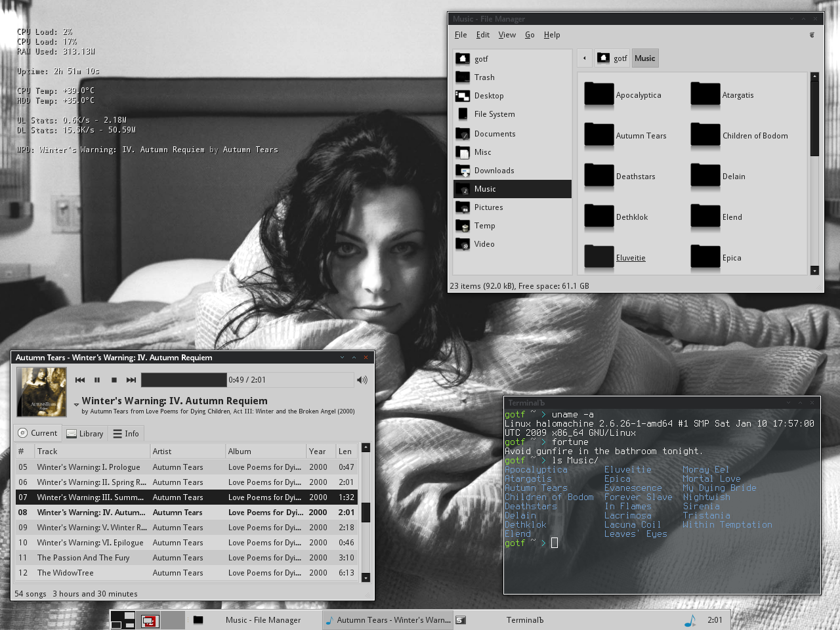Skip to previous track in music player
Image resolution: width=840 pixels, height=630 pixels.
pyautogui.click(x=80, y=380)
